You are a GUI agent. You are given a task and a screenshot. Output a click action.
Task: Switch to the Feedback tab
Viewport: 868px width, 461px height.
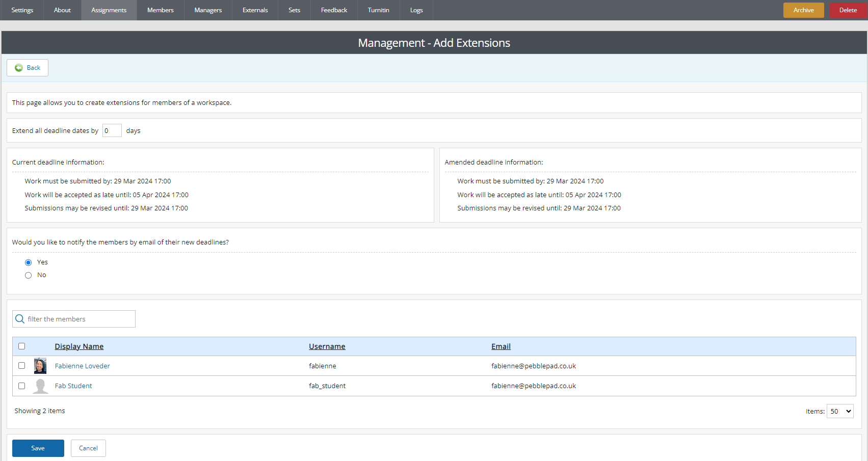333,10
